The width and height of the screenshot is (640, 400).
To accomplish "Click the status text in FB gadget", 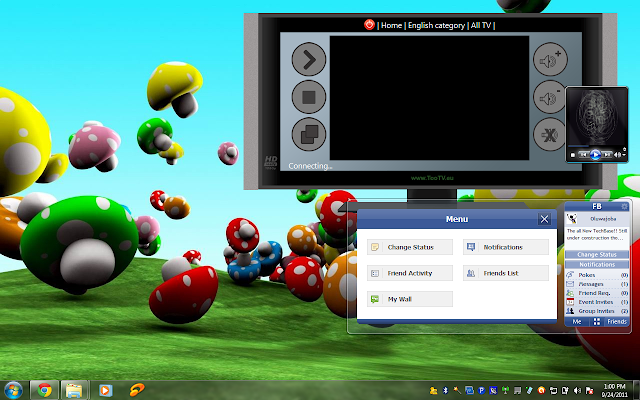I will (597, 234).
